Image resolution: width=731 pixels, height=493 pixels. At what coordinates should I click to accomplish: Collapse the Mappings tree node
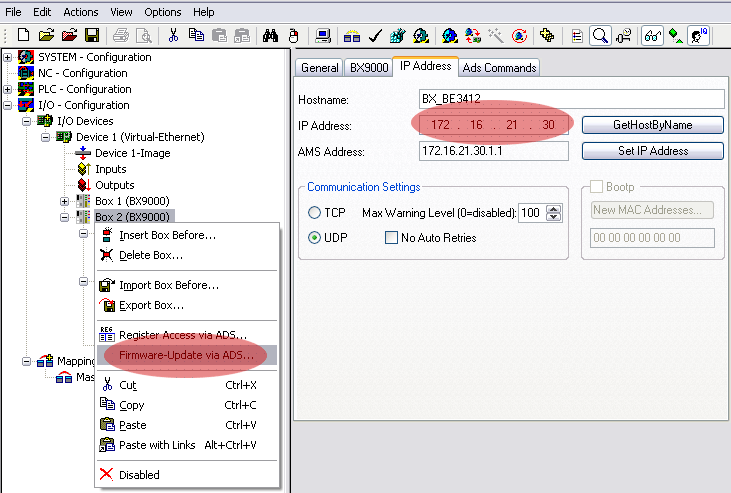point(27,361)
